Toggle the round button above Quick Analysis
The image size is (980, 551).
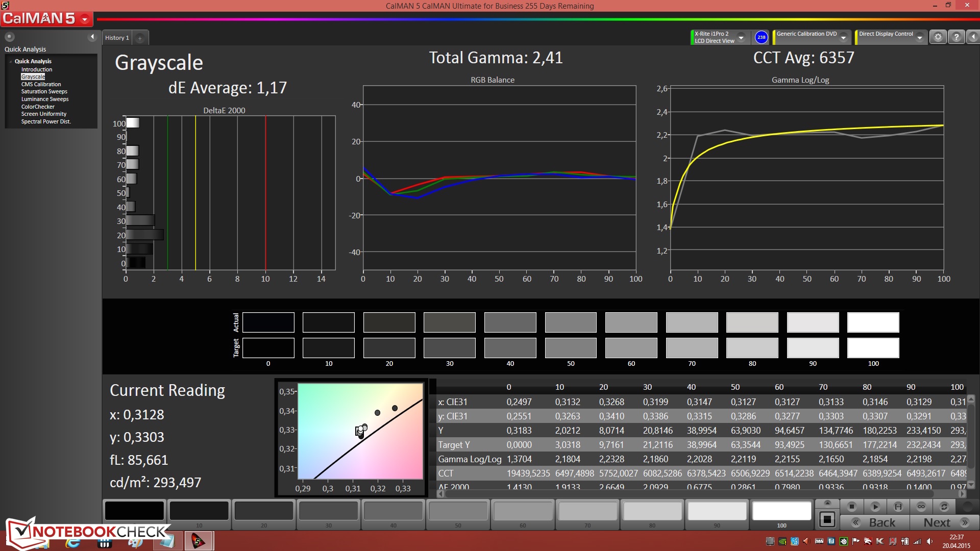coord(10,37)
